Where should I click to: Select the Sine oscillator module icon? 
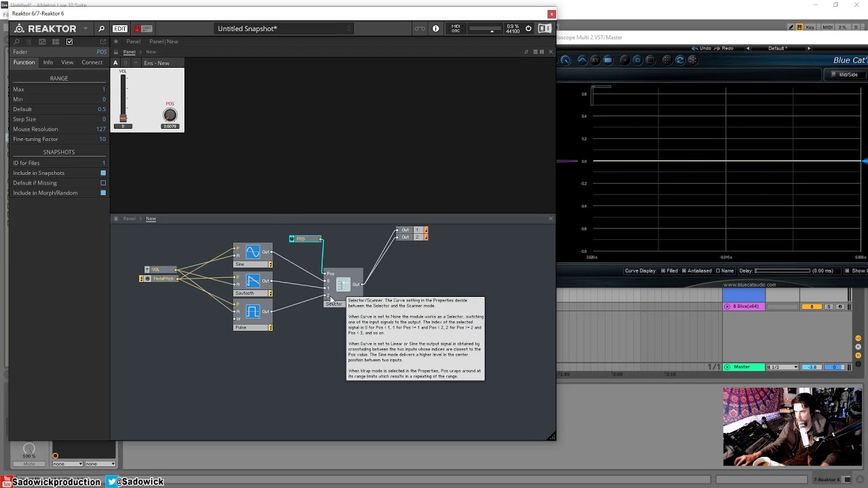252,252
